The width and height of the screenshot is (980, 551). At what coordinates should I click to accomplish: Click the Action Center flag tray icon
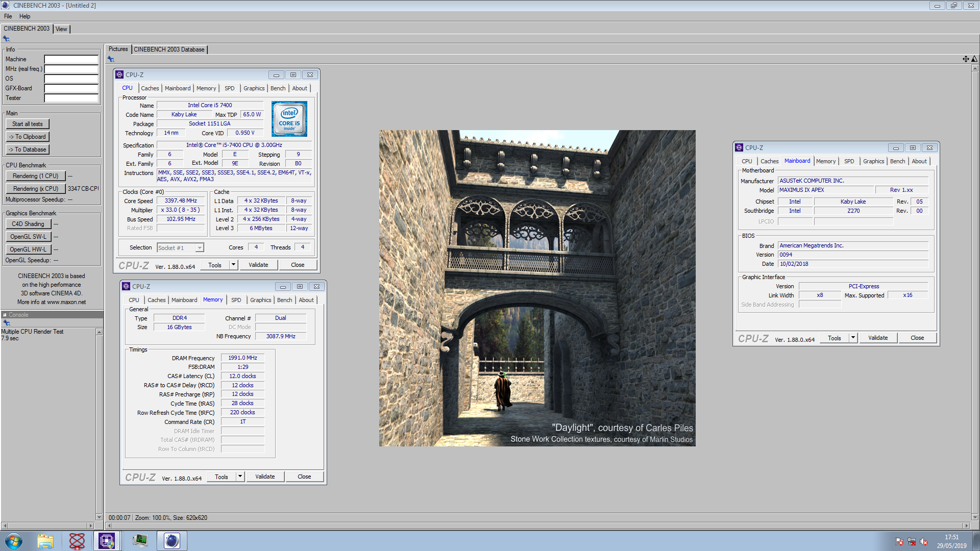click(x=899, y=541)
